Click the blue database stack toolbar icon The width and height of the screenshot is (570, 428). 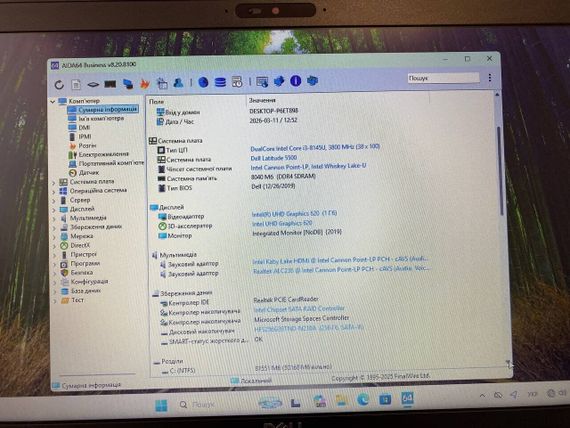click(x=220, y=82)
